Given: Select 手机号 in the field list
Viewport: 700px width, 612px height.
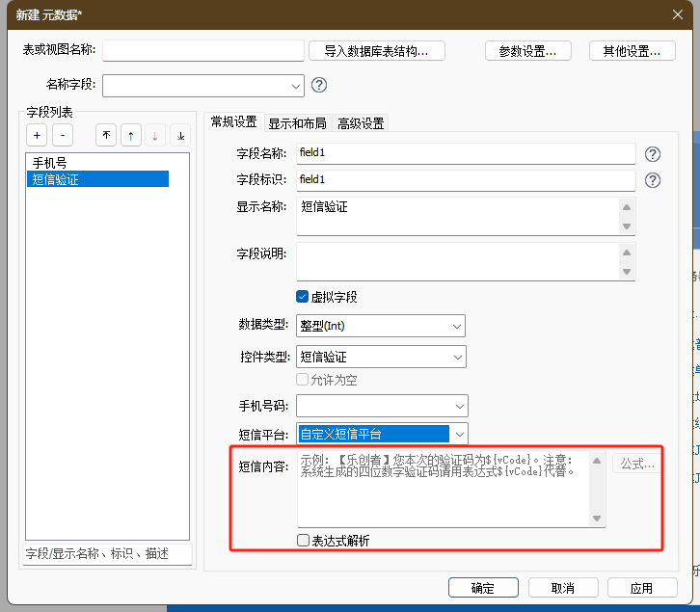Looking at the screenshot, I should click(x=50, y=162).
